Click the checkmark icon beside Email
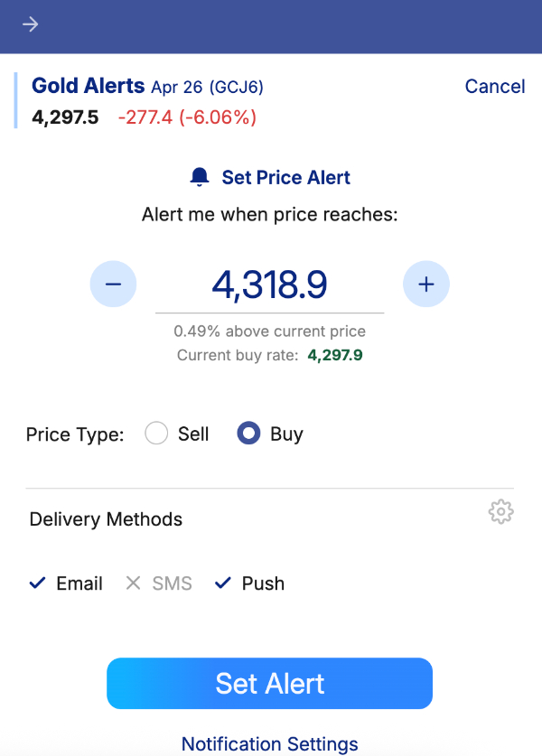542x756 pixels. [x=37, y=583]
